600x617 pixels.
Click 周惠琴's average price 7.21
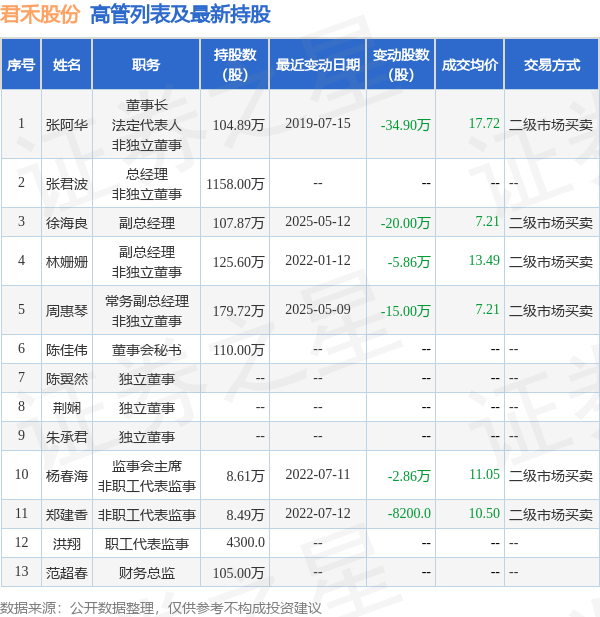487,309
